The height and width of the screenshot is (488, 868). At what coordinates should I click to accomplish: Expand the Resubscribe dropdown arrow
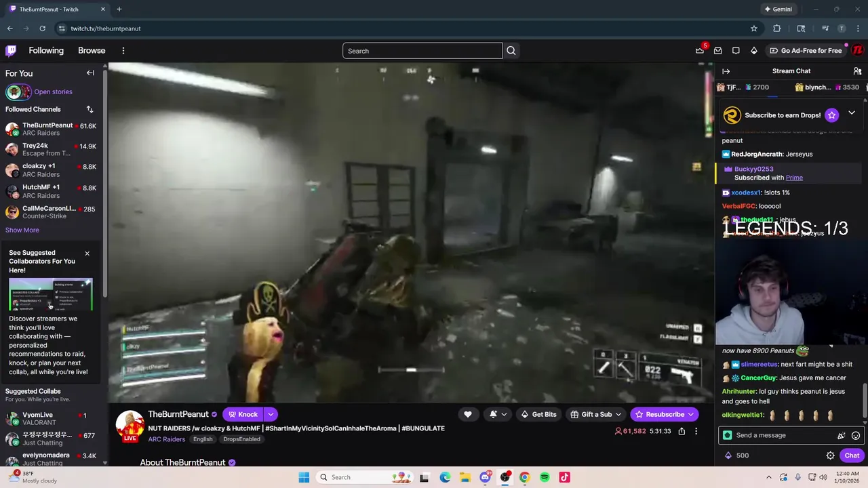coord(691,414)
